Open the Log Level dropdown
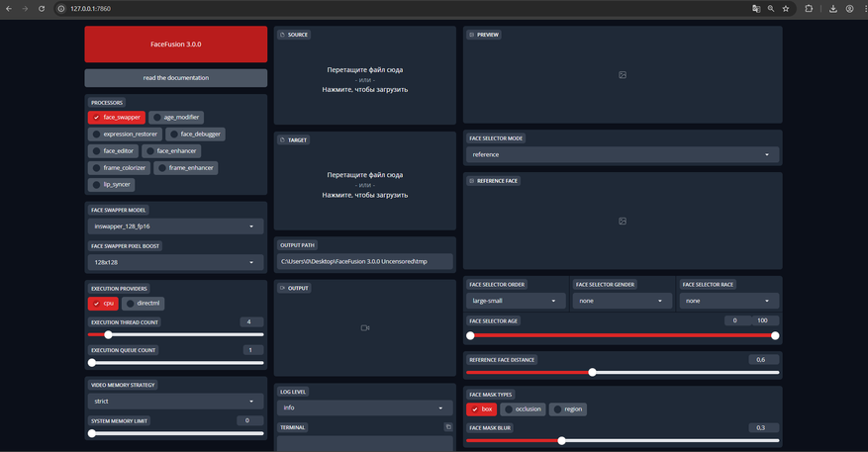Screen dimensions: 868x452 point(364,407)
